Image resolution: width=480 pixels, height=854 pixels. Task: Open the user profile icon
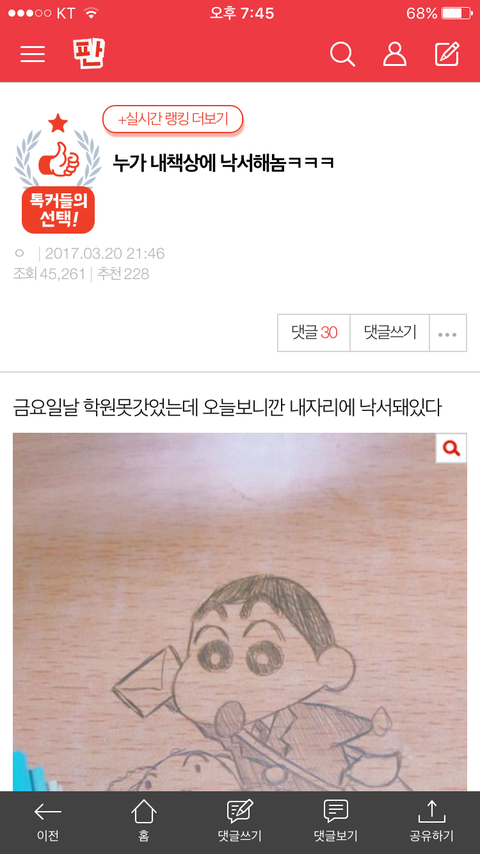[394, 54]
